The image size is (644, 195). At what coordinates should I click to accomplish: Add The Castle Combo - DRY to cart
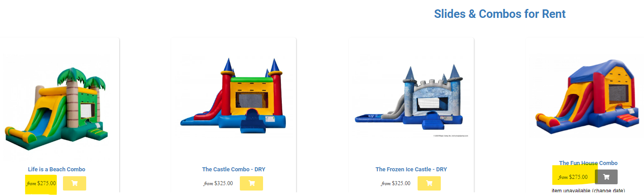tap(251, 183)
